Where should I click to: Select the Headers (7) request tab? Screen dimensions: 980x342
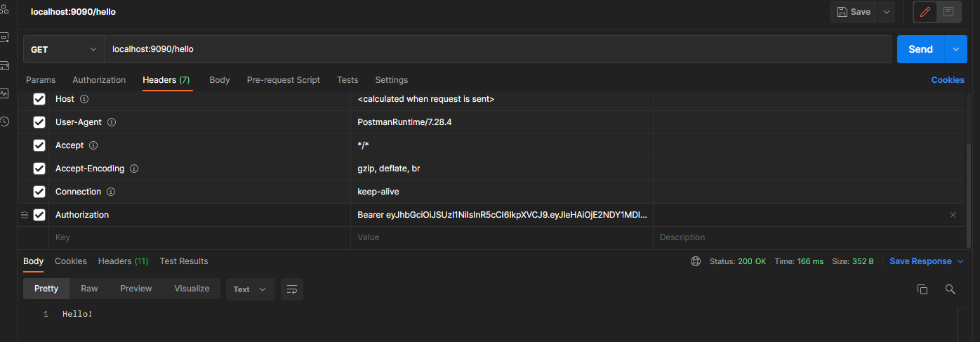[166, 80]
